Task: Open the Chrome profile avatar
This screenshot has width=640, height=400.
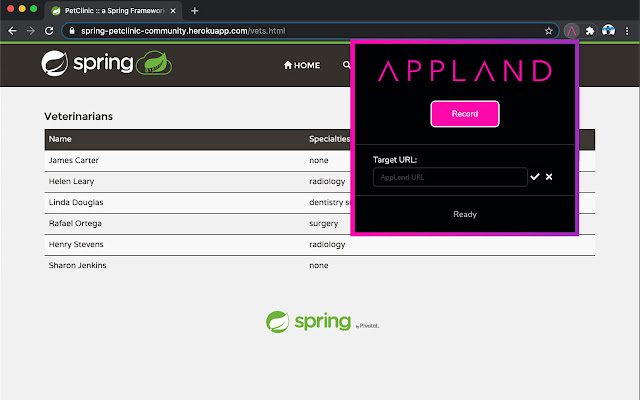Action: tap(608, 31)
